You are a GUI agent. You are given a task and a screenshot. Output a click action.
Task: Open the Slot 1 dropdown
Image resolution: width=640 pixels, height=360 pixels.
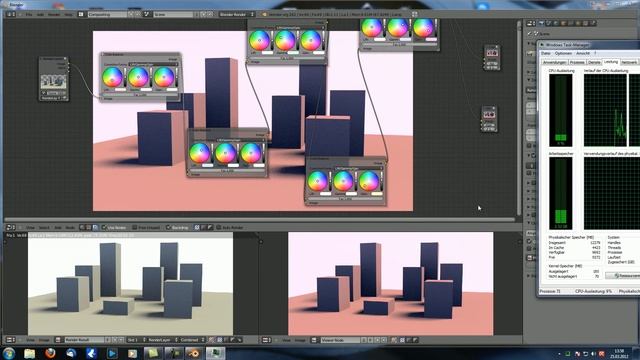coord(136,340)
